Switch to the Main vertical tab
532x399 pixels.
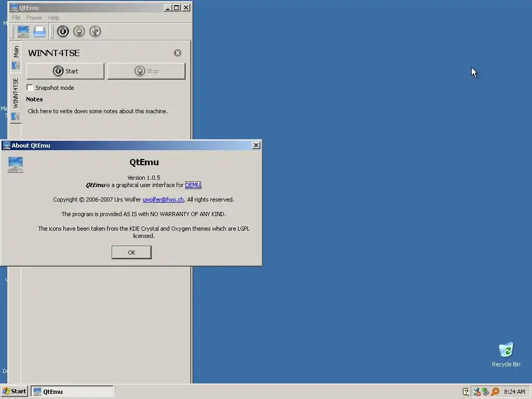pos(16,57)
